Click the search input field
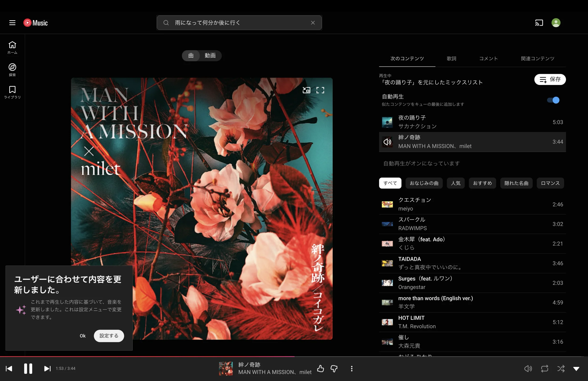This screenshot has width=588, height=381. (x=239, y=23)
